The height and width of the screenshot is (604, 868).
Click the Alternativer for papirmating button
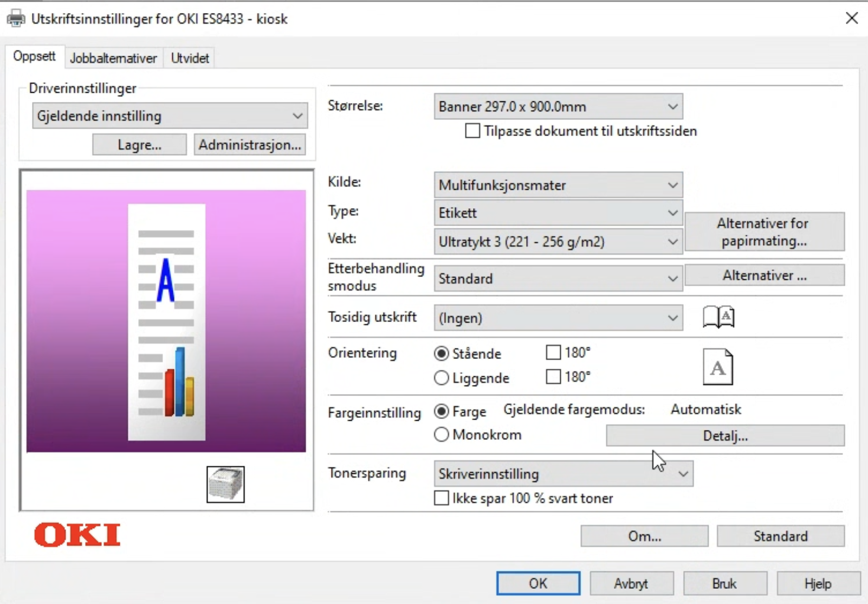(x=764, y=232)
